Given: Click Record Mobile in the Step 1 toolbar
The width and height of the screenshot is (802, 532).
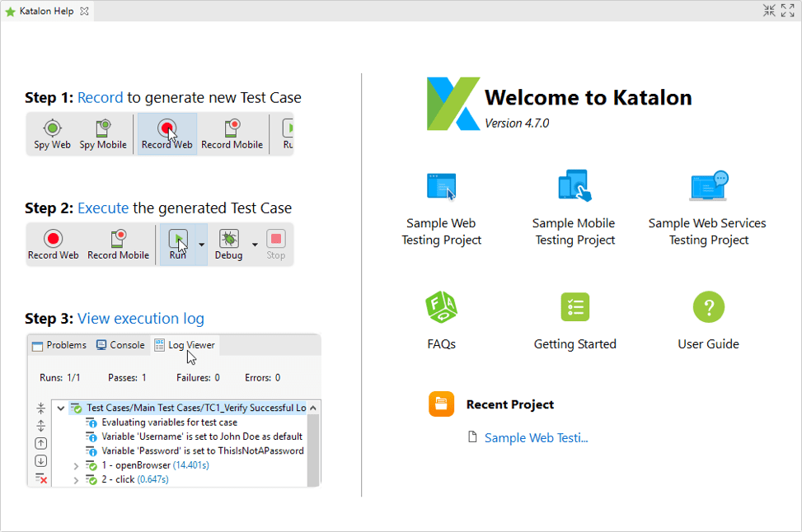Looking at the screenshot, I should click(232, 134).
